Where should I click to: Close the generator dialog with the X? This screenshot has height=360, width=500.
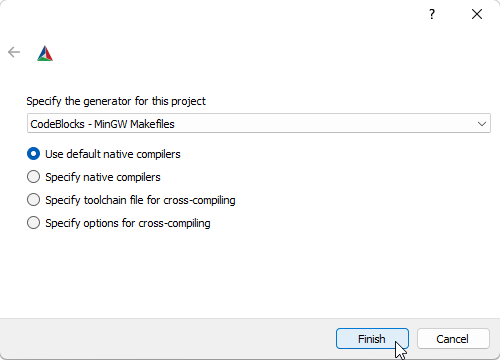pyautogui.click(x=477, y=14)
